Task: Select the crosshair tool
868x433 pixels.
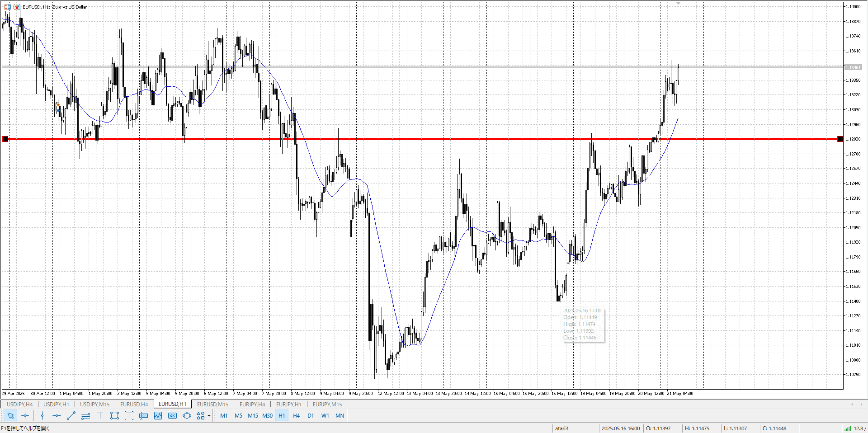Action: [25, 416]
